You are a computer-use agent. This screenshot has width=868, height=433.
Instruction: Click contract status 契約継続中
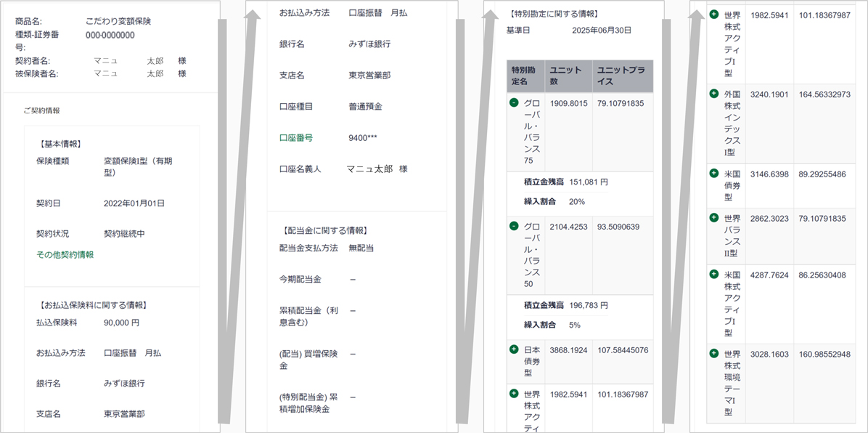(125, 233)
